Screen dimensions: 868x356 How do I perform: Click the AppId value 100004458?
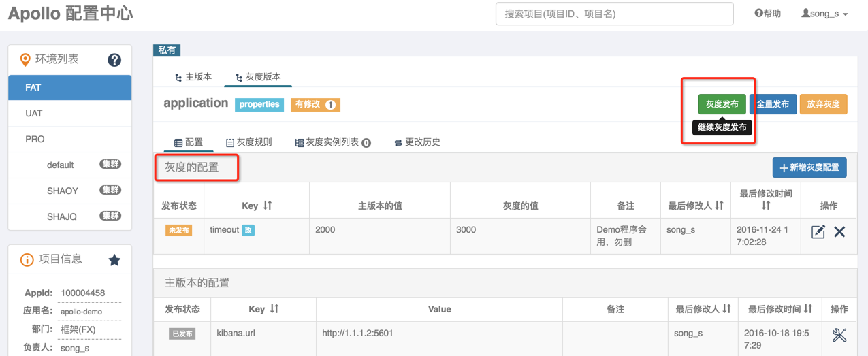(x=82, y=293)
